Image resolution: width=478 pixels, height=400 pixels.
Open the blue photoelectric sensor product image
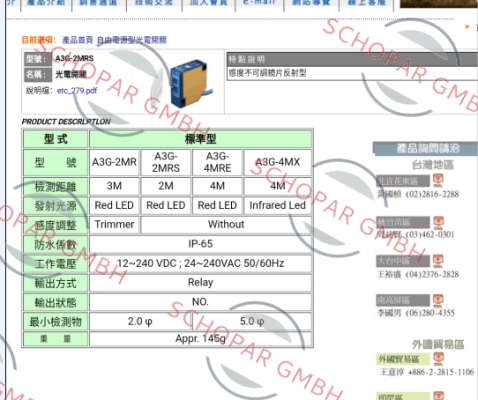point(191,83)
